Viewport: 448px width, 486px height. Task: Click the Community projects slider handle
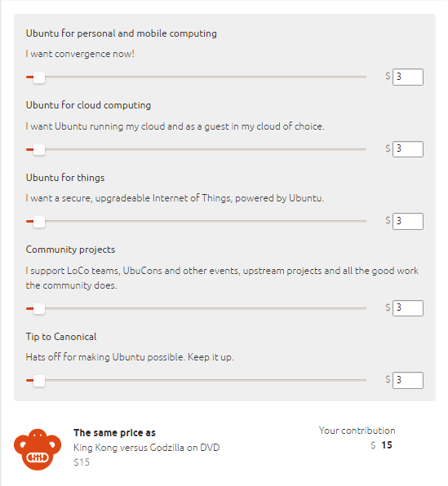click(x=39, y=309)
